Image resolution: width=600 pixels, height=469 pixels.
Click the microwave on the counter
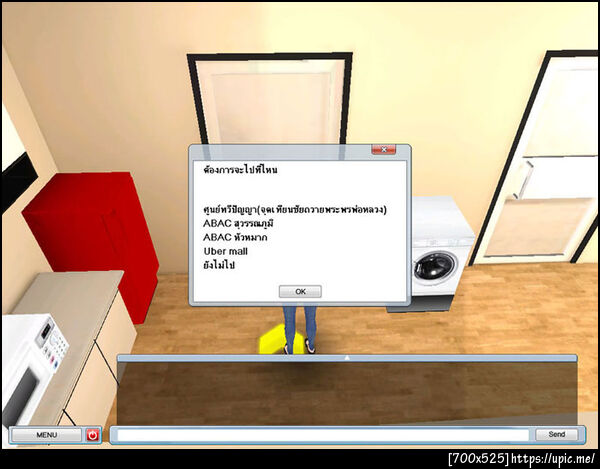31,365
